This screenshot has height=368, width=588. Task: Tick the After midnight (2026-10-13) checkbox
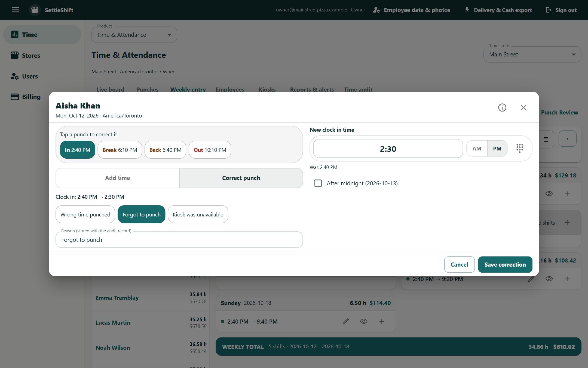[318, 183]
